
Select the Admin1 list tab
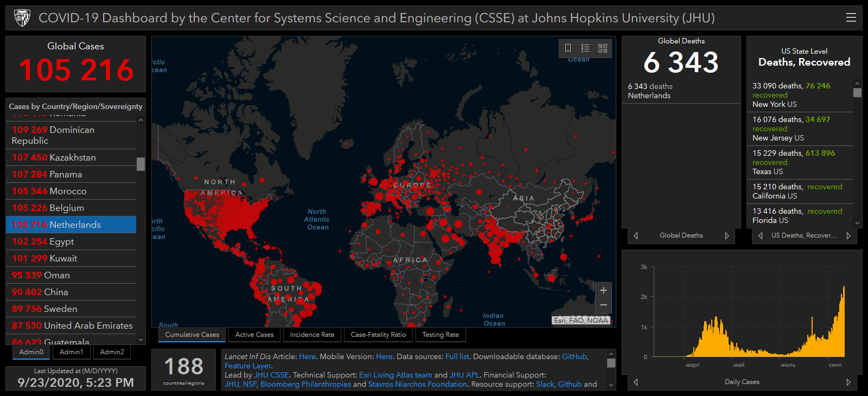point(72,352)
